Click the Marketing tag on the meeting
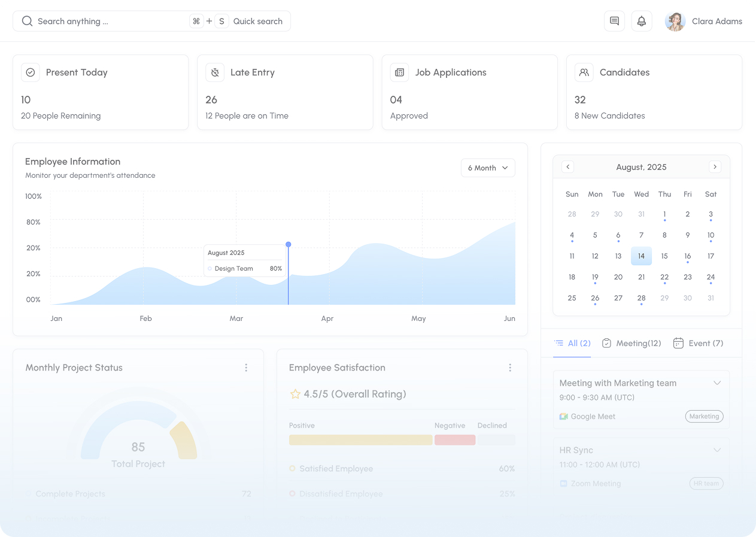This screenshot has width=756, height=537. (704, 416)
